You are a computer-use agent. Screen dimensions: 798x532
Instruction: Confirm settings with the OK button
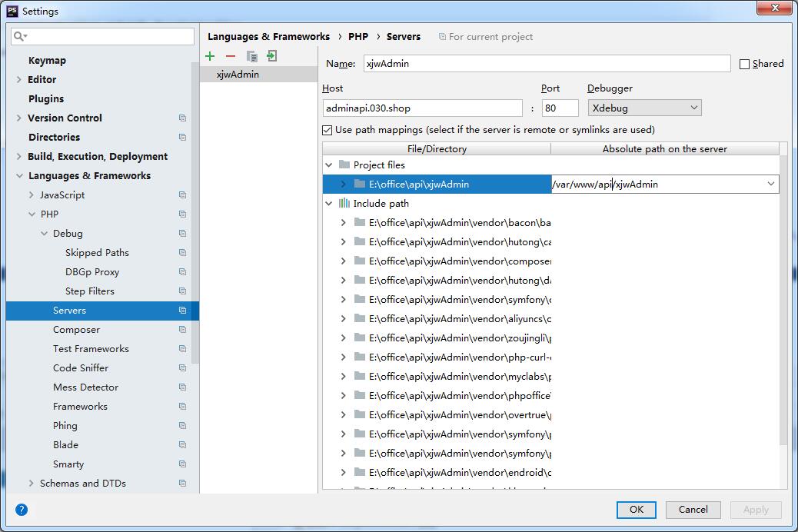click(x=636, y=510)
